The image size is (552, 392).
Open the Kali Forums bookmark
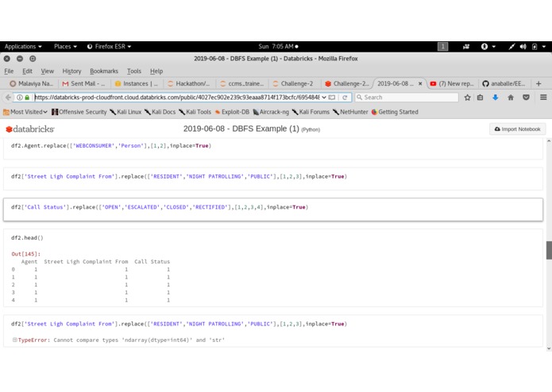point(311,112)
